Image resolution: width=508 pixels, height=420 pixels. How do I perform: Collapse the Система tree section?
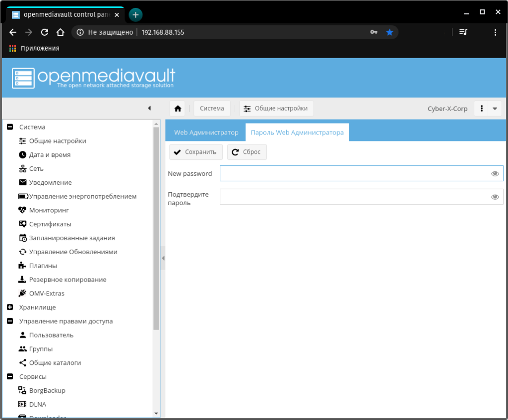click(x=10, y=127)
